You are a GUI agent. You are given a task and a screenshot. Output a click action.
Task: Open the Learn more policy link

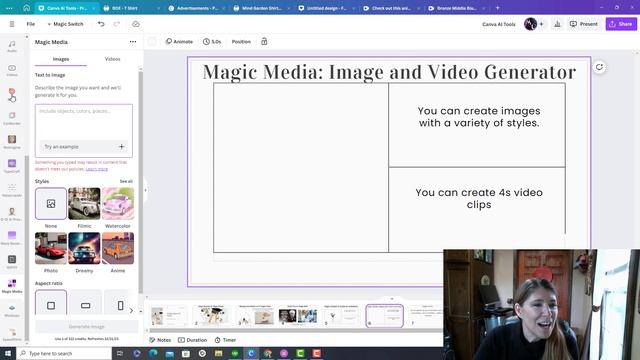point(97,169)
